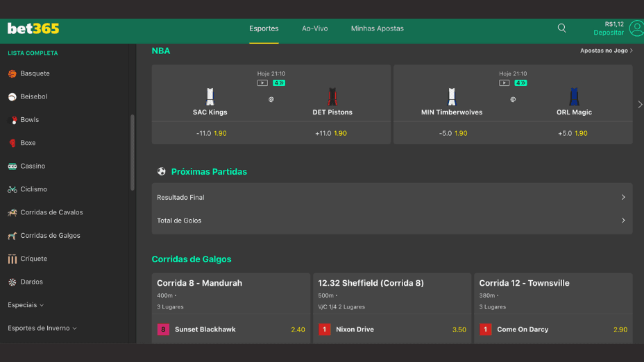Click the Dardos dartboard icon
This screenshot has width=644, height=362.
tap(12, 282)
